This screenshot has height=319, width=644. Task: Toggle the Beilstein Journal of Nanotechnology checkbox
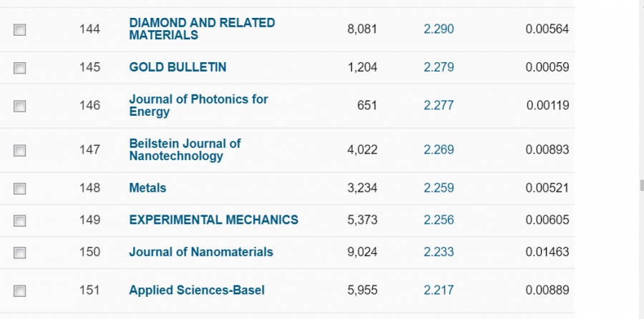point(19,150)
